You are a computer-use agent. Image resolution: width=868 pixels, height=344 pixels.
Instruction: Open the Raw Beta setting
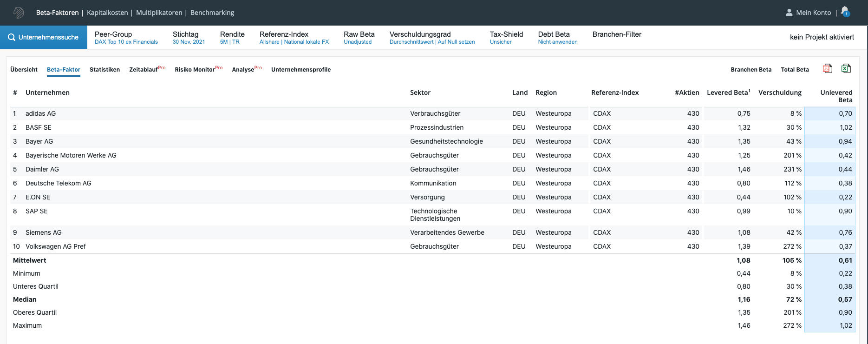[359, 38]
